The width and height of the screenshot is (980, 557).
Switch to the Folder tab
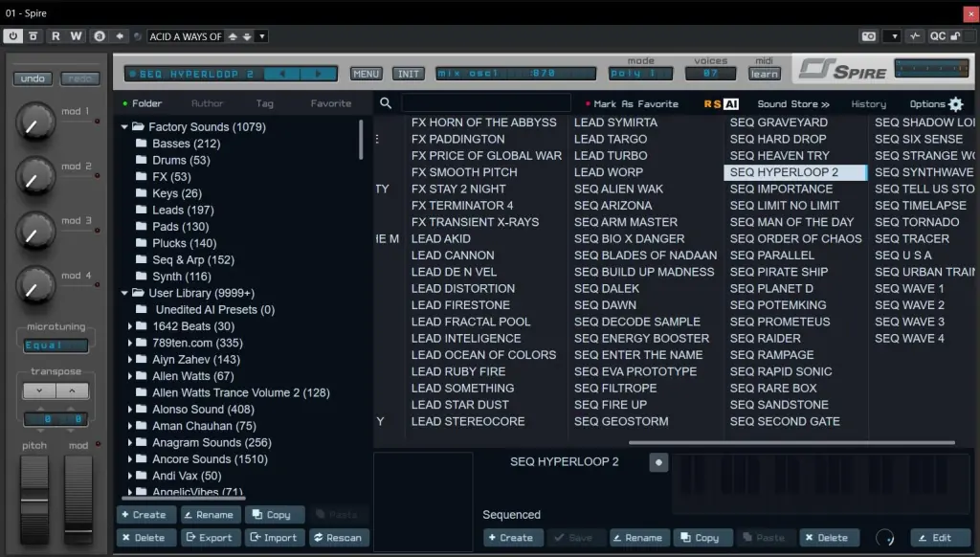tap(146, 103)
